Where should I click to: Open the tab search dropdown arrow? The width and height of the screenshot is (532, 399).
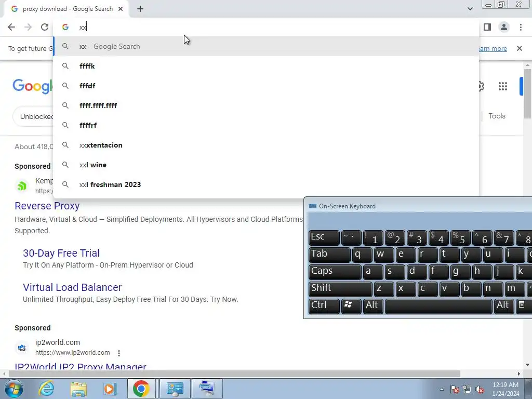[x=470, y=9]
